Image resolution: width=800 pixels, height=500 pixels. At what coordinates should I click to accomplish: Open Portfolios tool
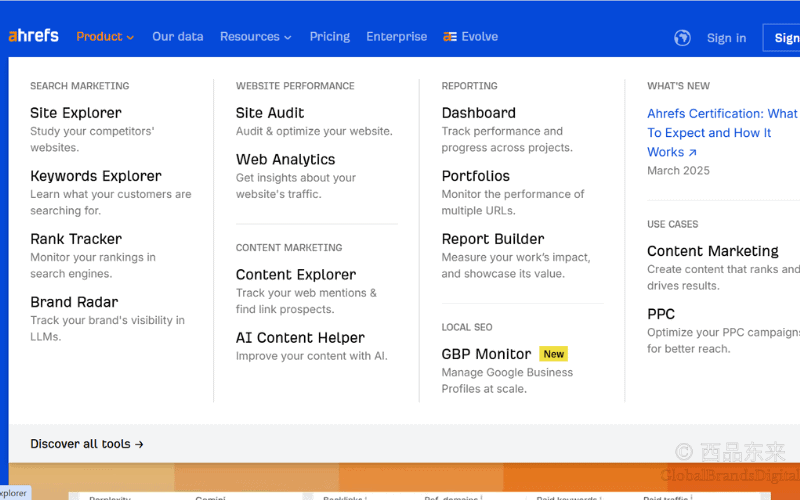[476, 176]
